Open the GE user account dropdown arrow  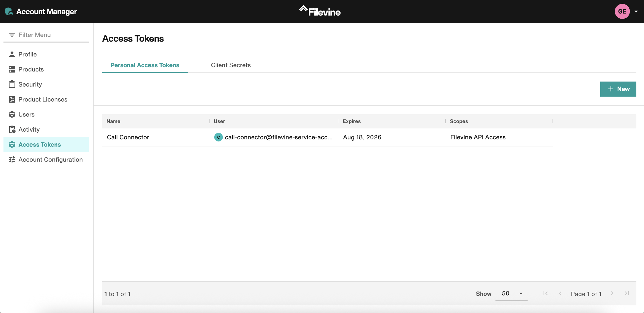(x=636, y=12)
